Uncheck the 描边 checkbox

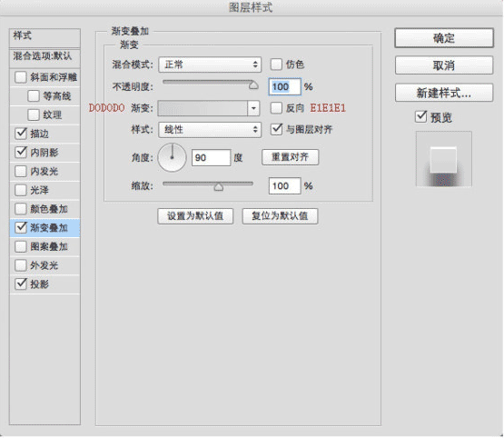tap(21, 134)
